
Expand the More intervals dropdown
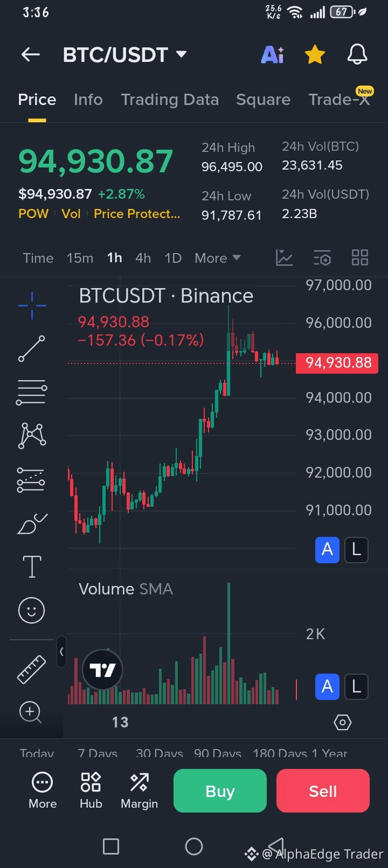pos(218,258)
